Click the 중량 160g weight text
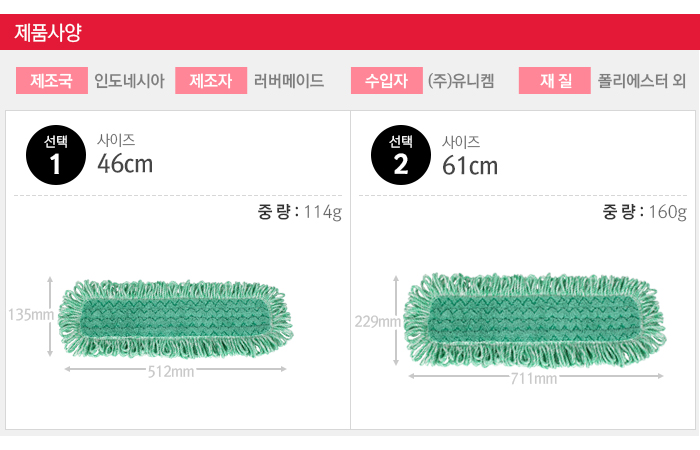700x450 pixels. coord(645,212)
